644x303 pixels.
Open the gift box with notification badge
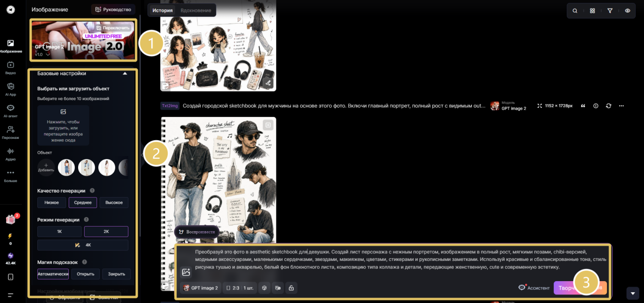(11, 220)
